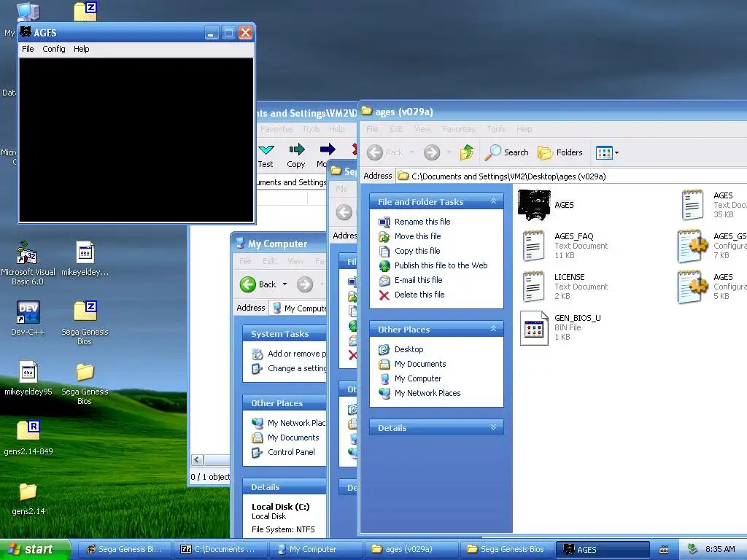The width and height of the screenshot is (747, 560).
Task: Switch to Sega Genesis Bi… first taskbar item
Action: (123, 549)
